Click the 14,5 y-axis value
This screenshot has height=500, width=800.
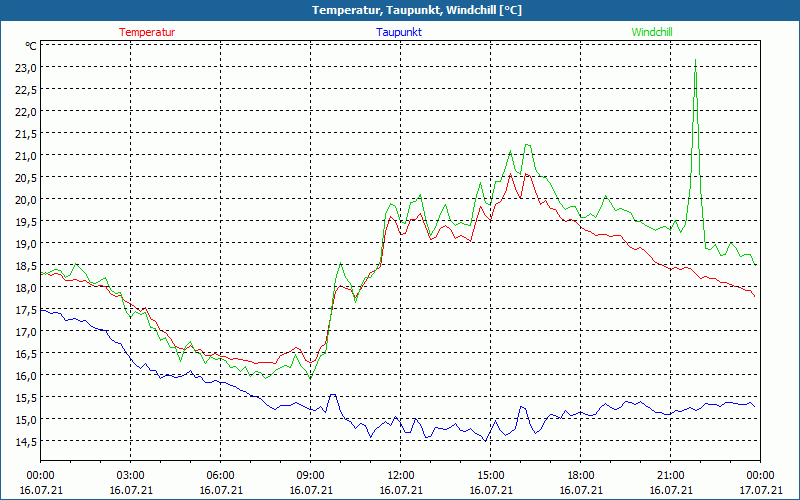pyautogui.click(x=26, y=441)
